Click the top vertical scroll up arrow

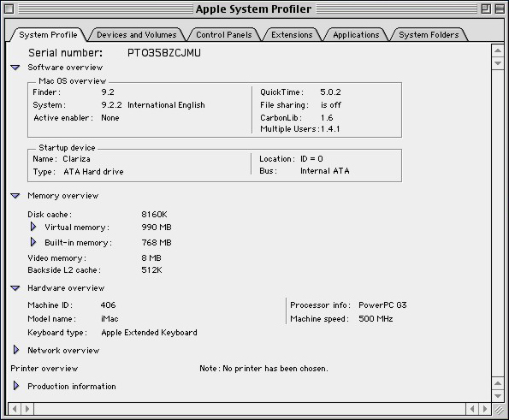(x=497, y=50)
